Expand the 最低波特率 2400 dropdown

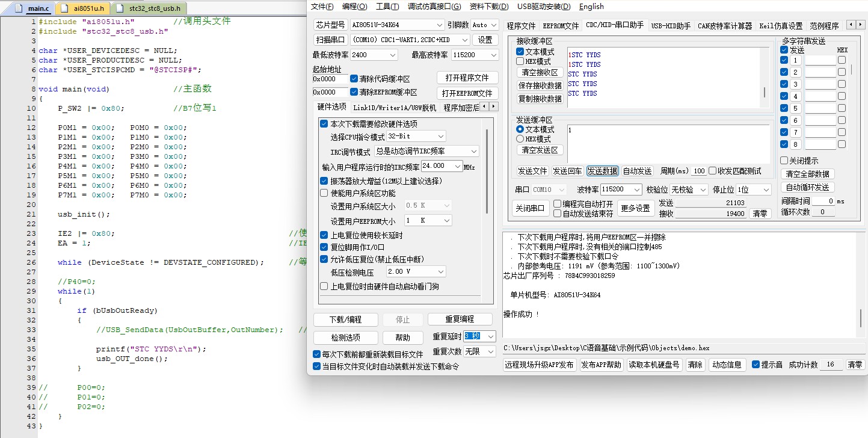(374, 55)
